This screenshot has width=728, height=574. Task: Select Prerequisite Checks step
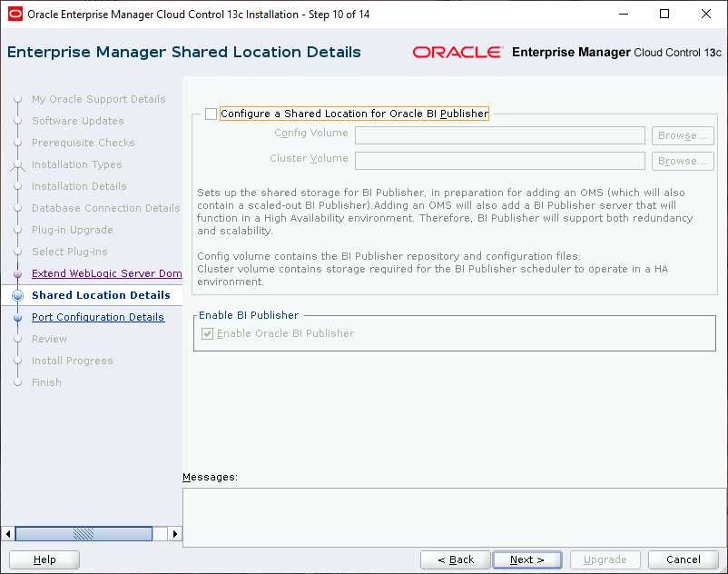pos(84,143)
